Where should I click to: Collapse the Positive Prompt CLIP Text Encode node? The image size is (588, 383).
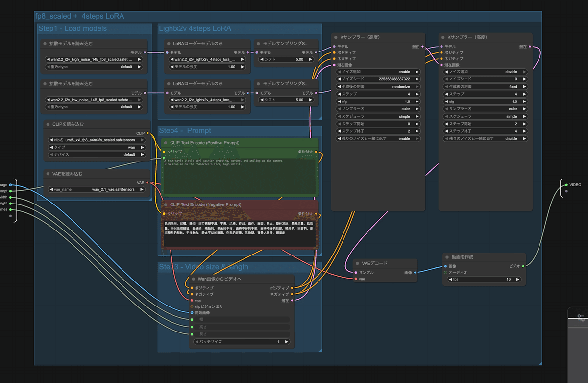[165, 143]
